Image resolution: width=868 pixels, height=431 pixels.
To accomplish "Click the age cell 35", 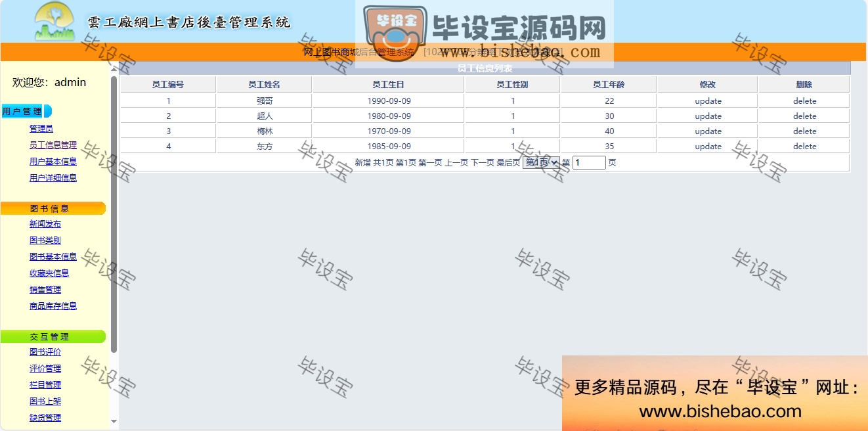I will coord(609,147).
